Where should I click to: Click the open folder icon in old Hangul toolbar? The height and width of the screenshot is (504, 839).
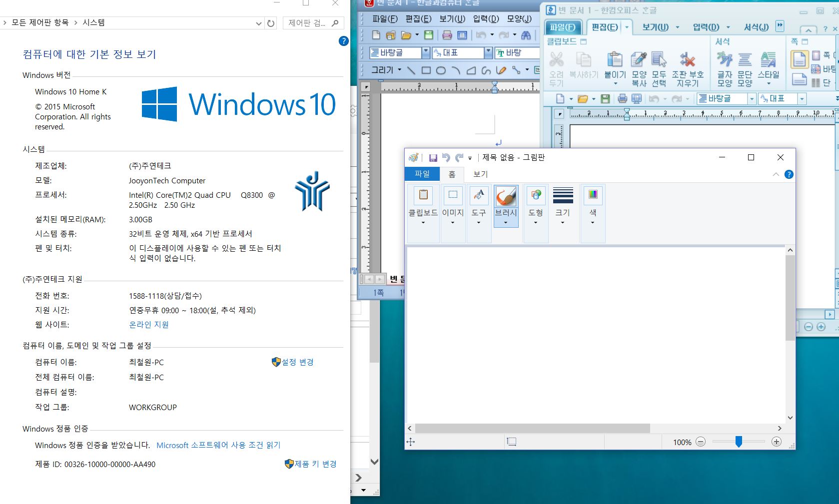click(x=406, y=35)
